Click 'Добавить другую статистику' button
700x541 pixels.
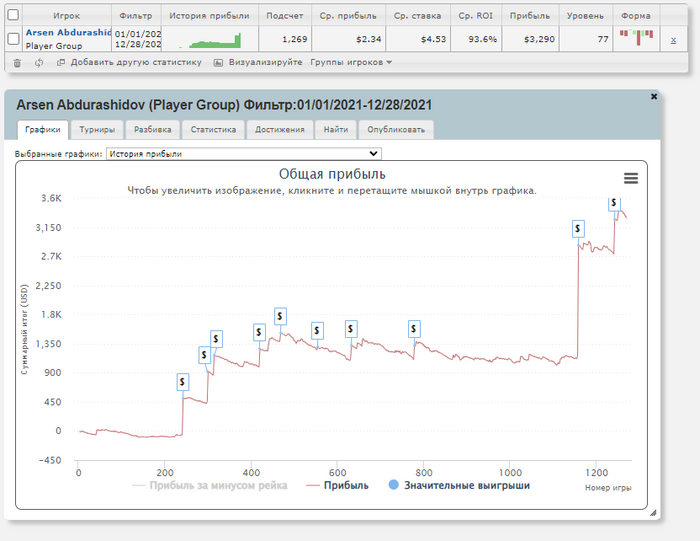129,62
